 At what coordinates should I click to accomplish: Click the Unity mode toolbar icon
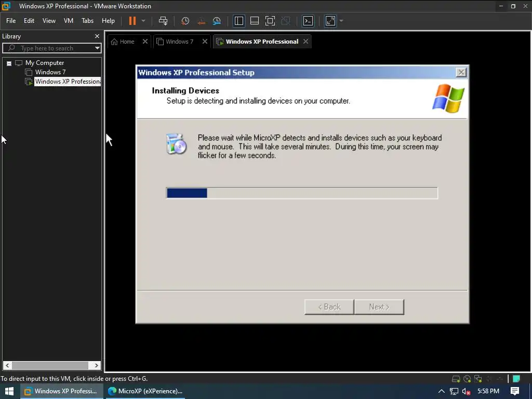[x=286, y=21]
